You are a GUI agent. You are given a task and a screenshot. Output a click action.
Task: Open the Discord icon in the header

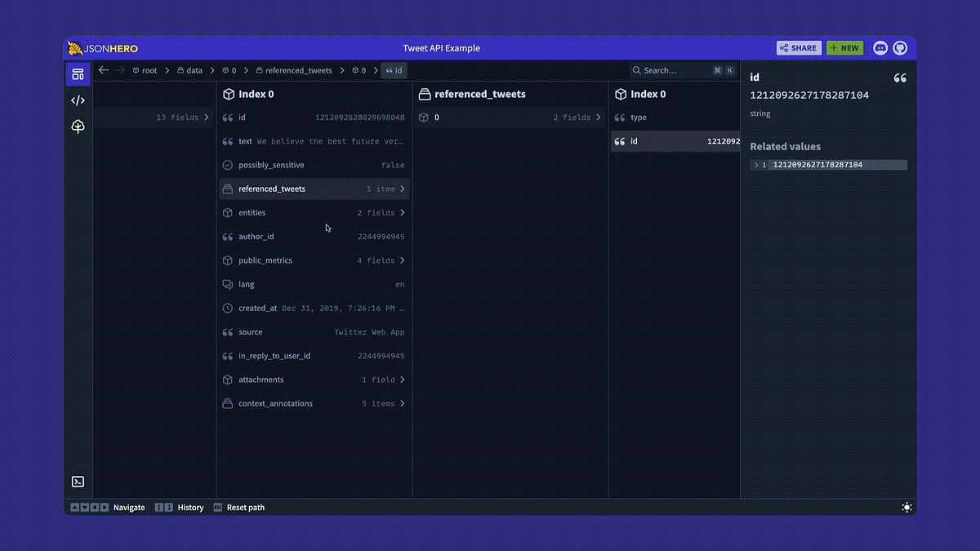880,47
